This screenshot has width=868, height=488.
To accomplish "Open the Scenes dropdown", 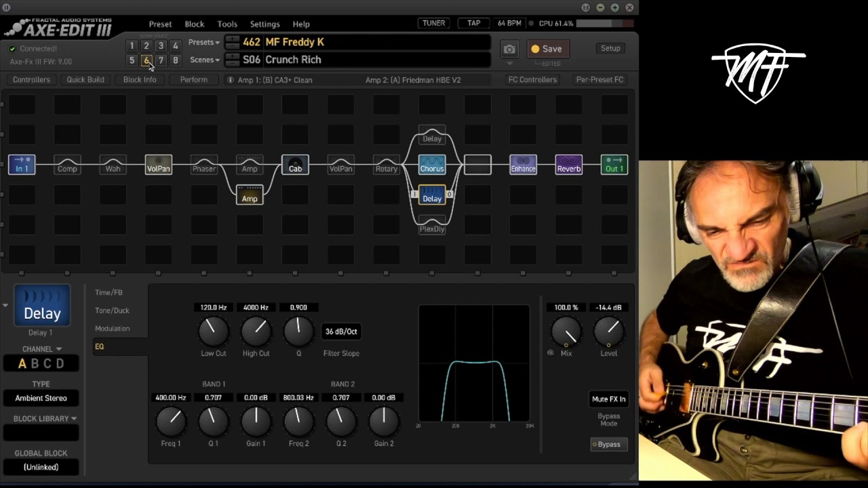I will pos(205,60).
